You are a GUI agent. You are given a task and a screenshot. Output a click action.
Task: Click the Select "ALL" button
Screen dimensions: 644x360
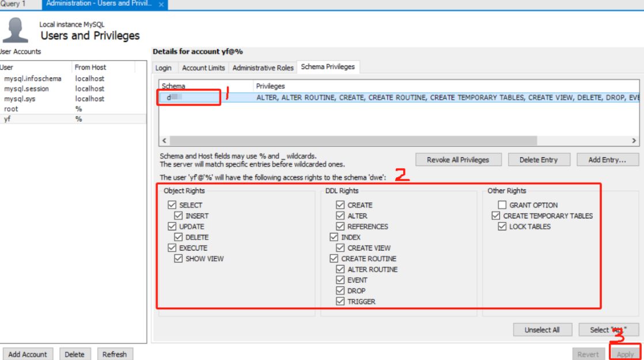608,329
